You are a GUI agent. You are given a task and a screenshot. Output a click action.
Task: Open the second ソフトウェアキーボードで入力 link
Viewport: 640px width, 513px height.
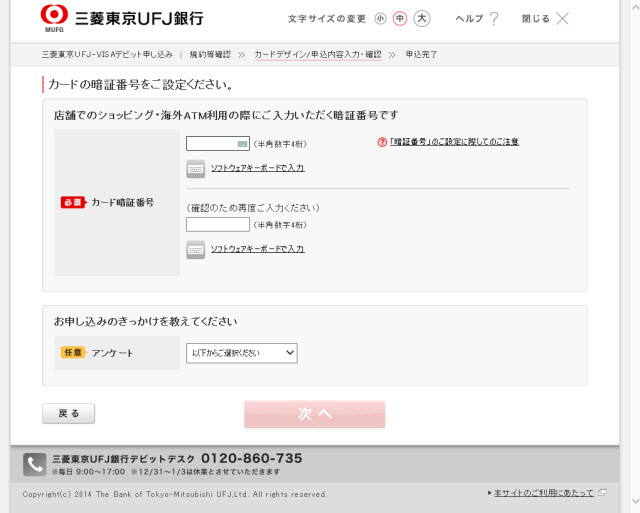[x=258, y=249]
